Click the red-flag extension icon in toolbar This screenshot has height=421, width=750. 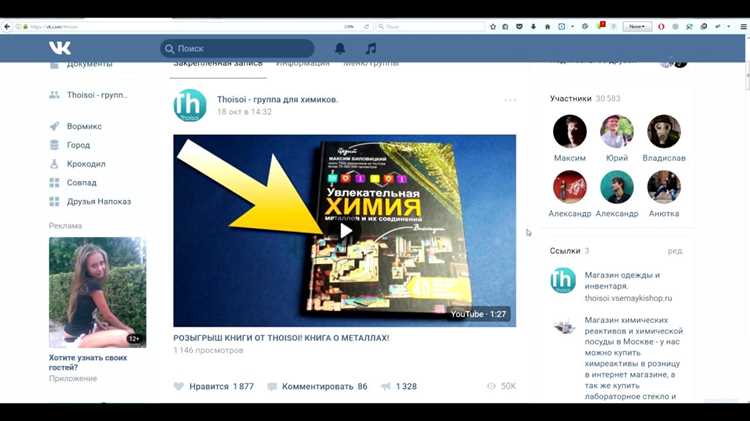601,26
